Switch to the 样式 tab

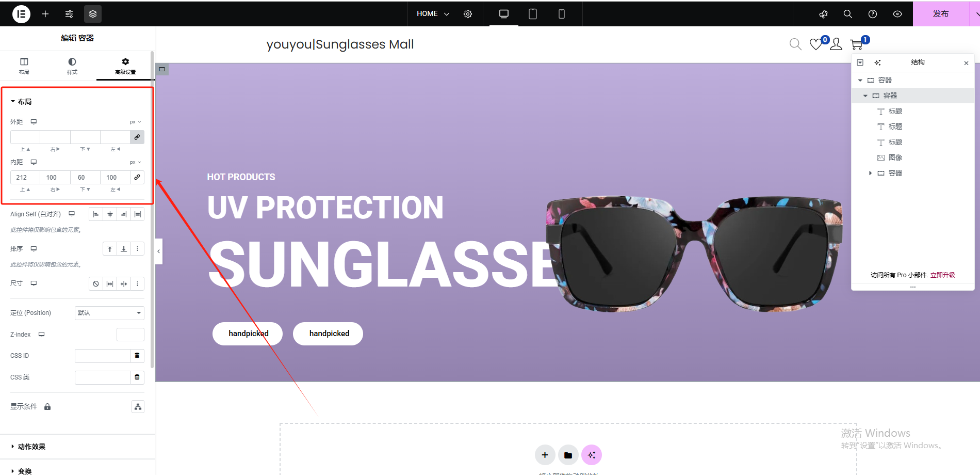pos(72,66)
